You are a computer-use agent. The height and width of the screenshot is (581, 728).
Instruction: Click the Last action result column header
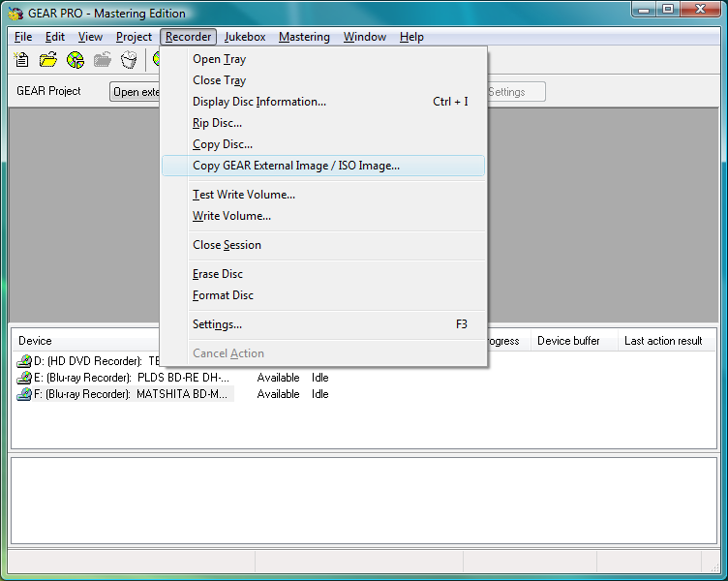[663, 341]
